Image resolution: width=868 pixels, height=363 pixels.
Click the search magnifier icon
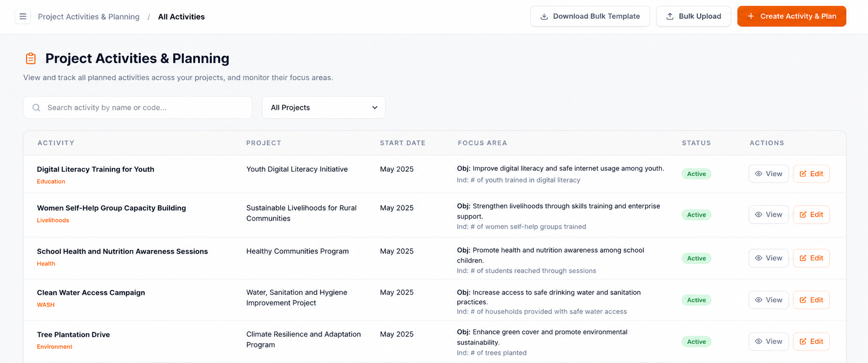[x=36, y=107]
